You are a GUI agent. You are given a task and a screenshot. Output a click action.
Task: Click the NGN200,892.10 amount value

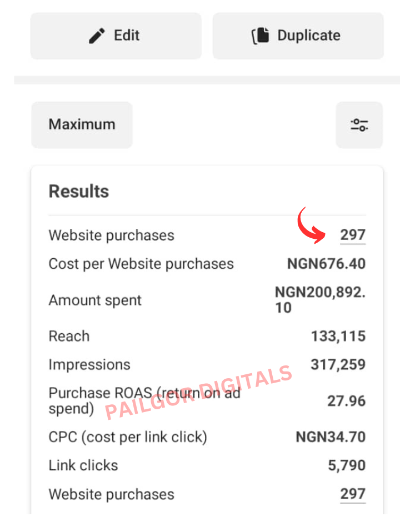click(320, 300)
